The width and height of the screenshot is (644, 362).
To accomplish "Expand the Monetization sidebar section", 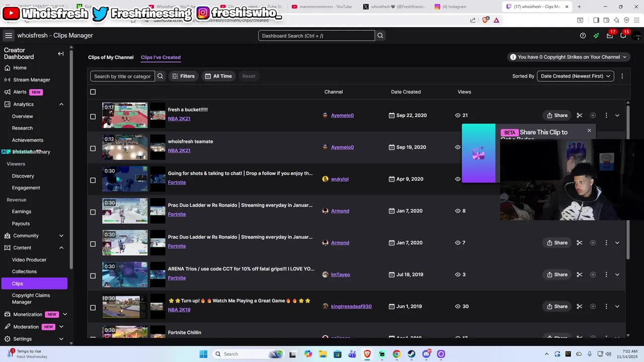I will coord(65,315).
